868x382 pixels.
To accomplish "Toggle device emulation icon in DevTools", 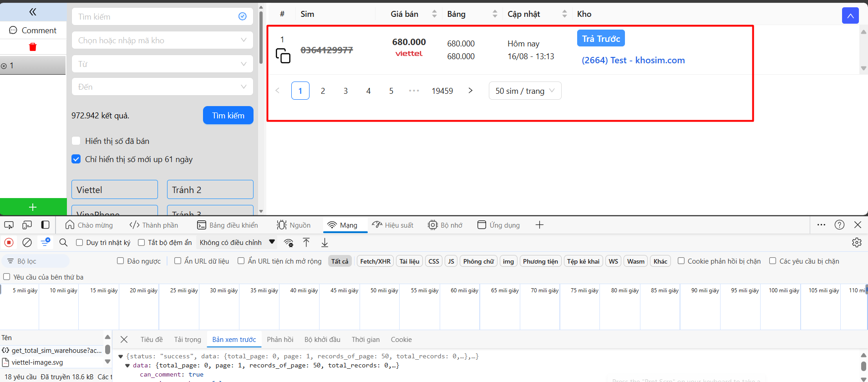I will (x=27, y=225).
